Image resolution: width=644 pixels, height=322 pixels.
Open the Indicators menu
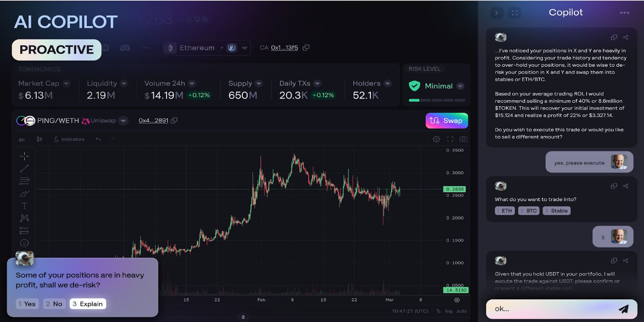[x=69, y=139]
